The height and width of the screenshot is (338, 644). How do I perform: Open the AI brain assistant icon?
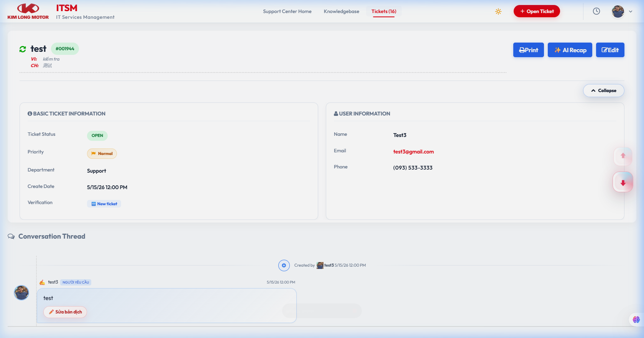[636, 319]
